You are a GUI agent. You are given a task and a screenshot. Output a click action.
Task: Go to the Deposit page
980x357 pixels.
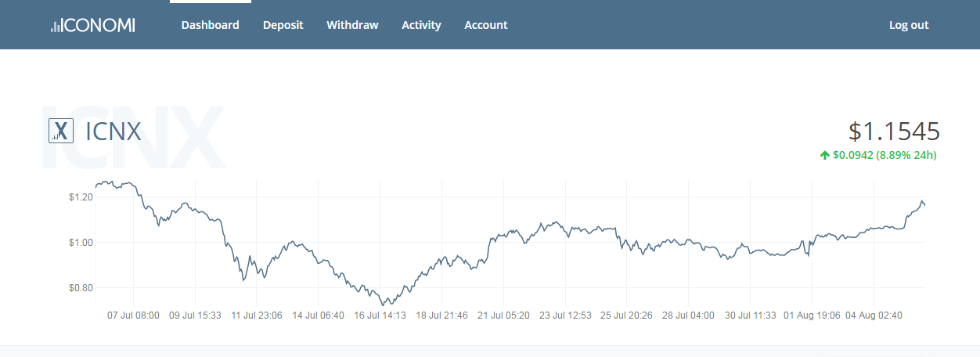click(283, 25)
